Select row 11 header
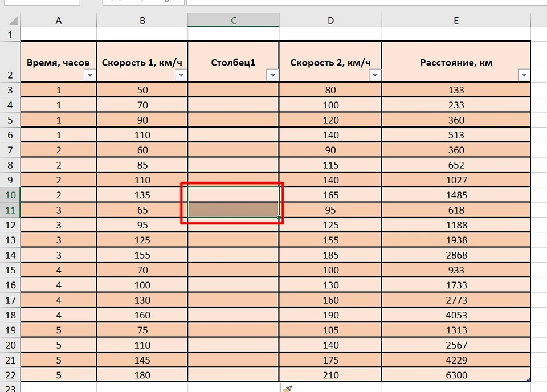Image resolution: width=547 pixels, height=392 pixels. 10,210
